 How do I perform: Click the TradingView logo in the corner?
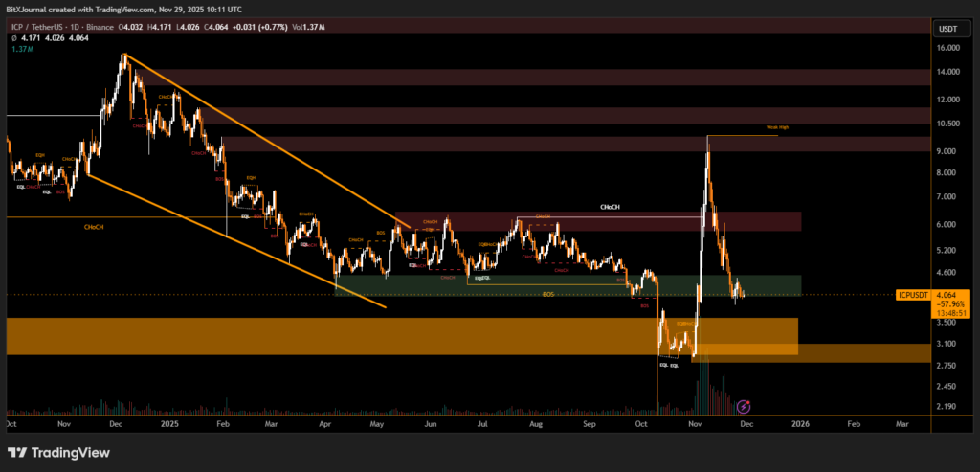(59, 453)
